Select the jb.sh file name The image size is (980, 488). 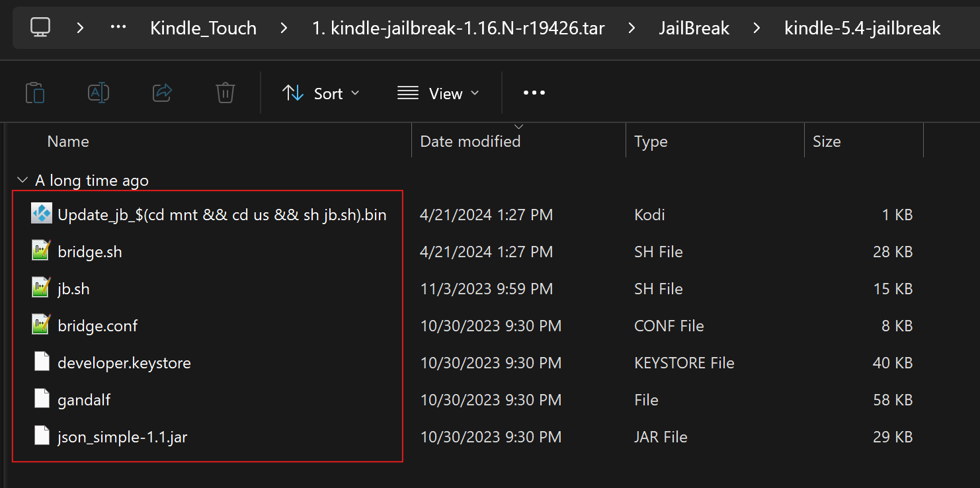(x=73, y=289)
